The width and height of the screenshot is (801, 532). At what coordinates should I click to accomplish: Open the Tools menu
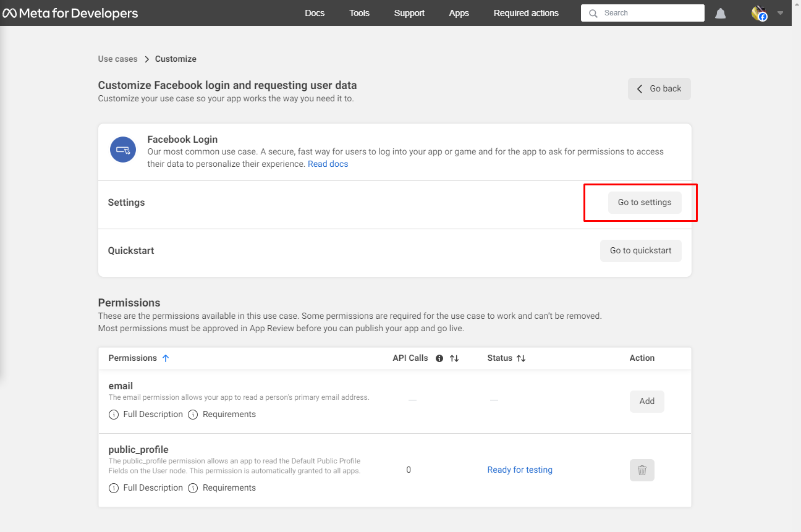click(359, 13)
